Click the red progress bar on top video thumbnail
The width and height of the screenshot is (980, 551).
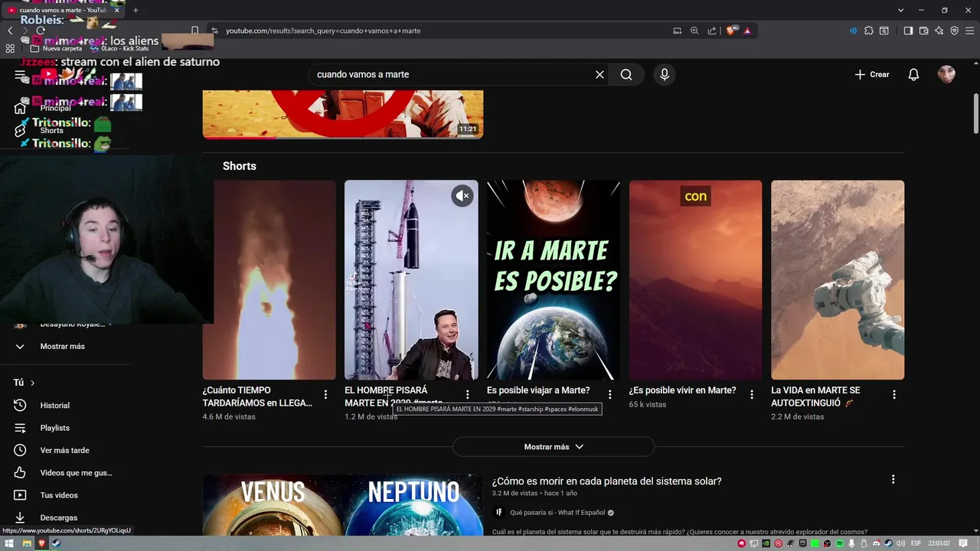(x=239, y=137)
